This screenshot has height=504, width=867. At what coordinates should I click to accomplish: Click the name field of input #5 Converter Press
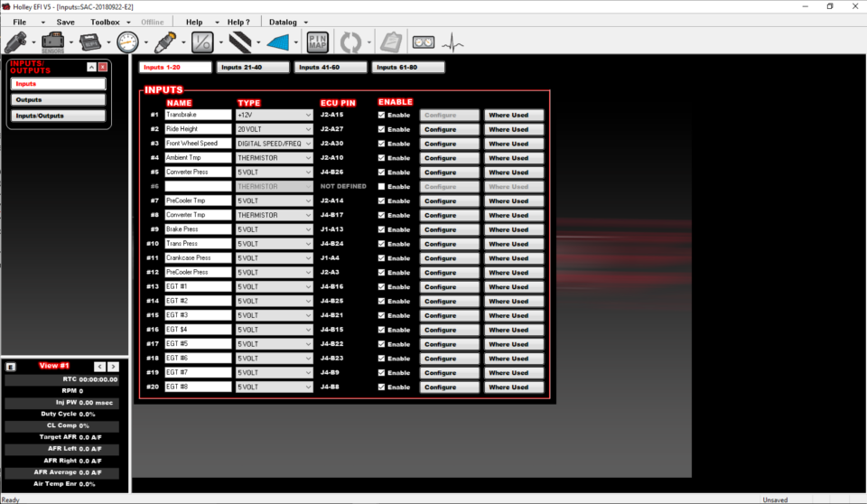198,172
